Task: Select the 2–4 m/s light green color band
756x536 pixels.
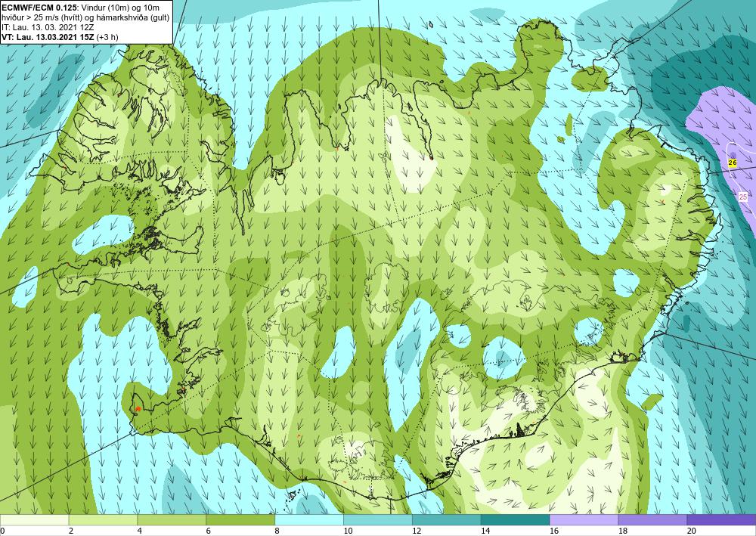Action: (103, 520)
